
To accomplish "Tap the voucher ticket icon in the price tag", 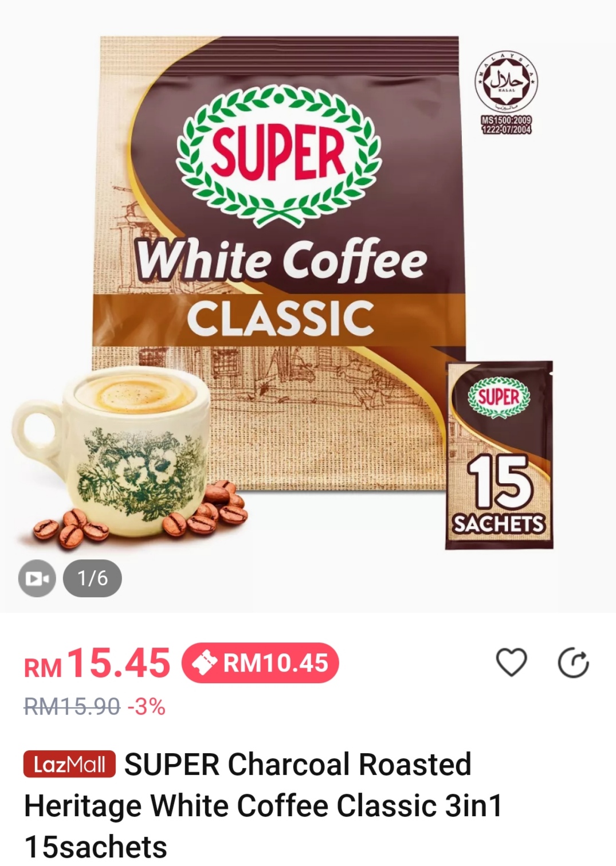I will coord(204,663).
